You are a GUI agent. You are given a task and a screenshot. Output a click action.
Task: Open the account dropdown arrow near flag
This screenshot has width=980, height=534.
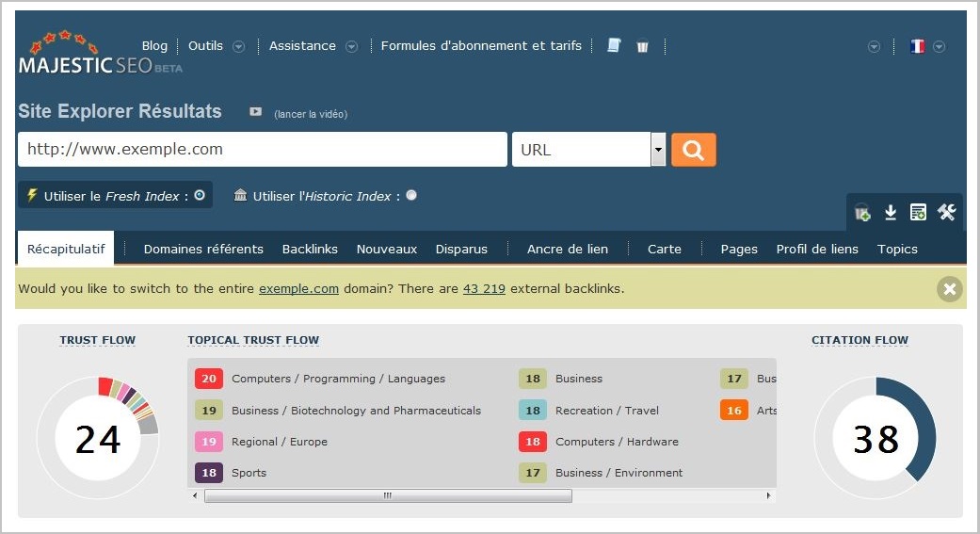click(874, 47)
